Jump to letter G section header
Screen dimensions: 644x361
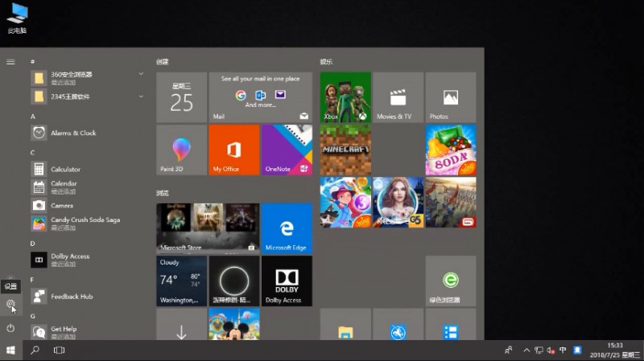point(32,316)
